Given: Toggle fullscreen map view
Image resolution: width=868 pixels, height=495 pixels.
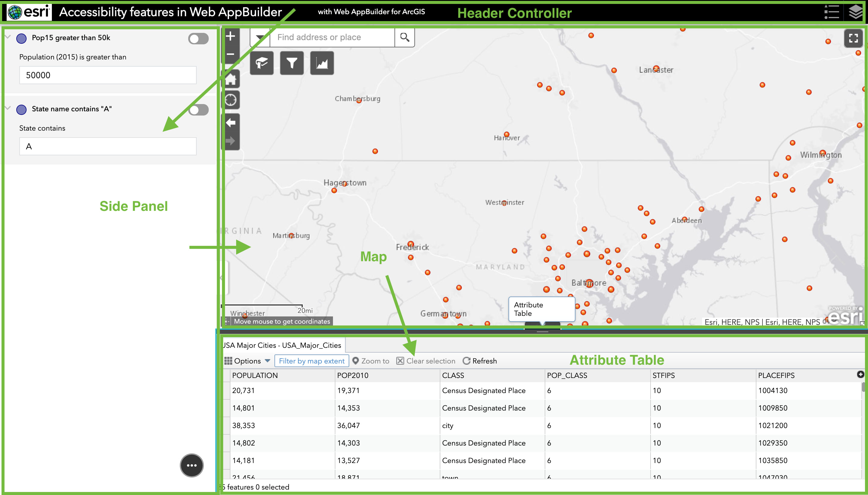Looking at the screenshot, I should point(853,38).
